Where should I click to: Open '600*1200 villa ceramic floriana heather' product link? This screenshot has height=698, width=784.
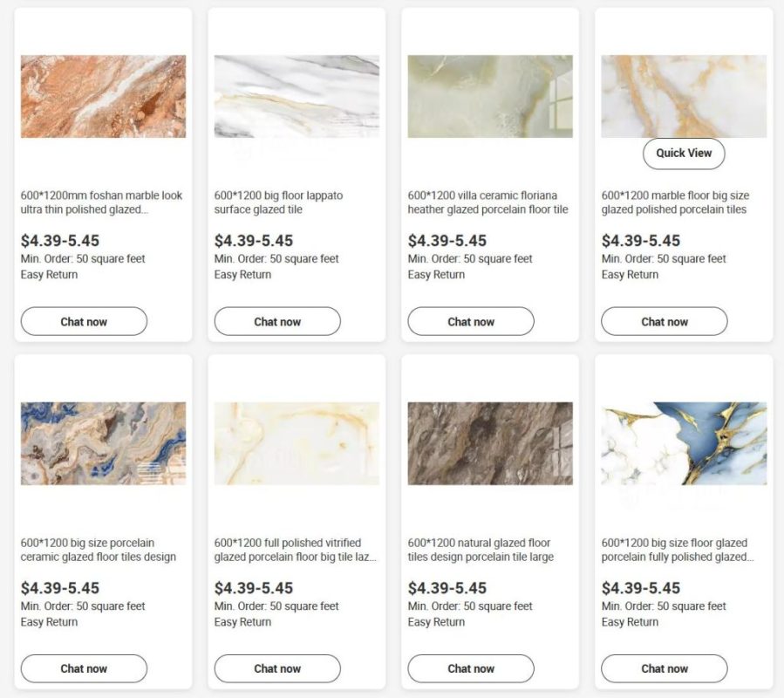488,202
